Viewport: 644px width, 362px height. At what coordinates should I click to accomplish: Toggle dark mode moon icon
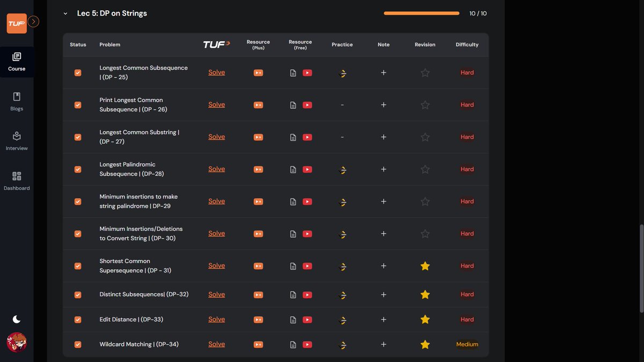coord(17,319)
